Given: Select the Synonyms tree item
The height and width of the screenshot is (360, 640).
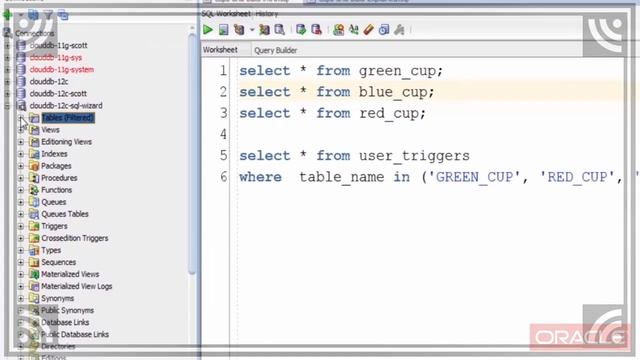Looking at the screenshot, I should point(58,298).
